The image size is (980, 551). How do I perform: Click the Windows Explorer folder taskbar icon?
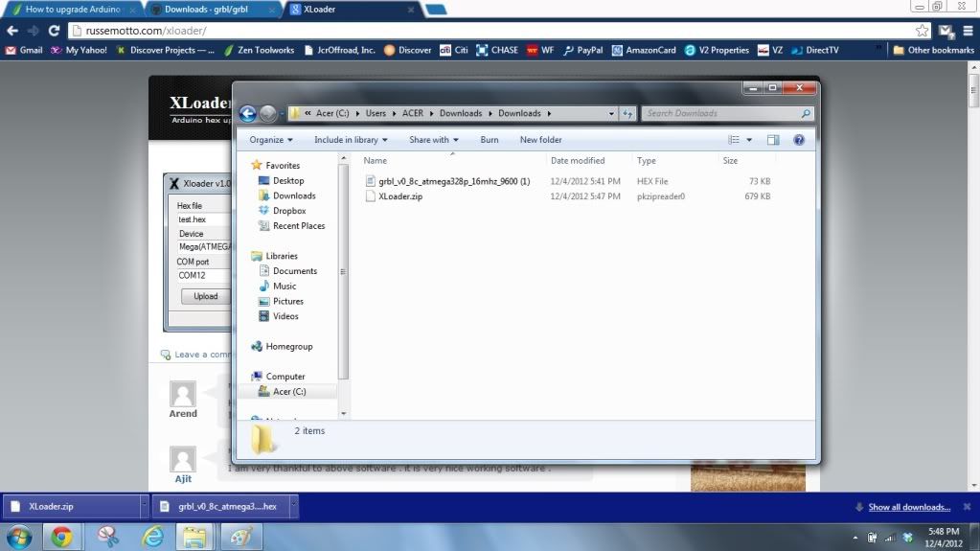click(x=194, y=538)
